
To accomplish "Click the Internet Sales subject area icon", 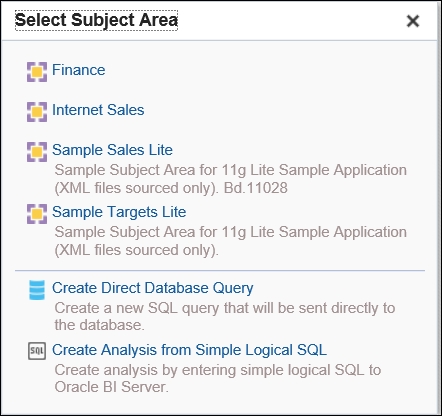I will coord(37,112).
